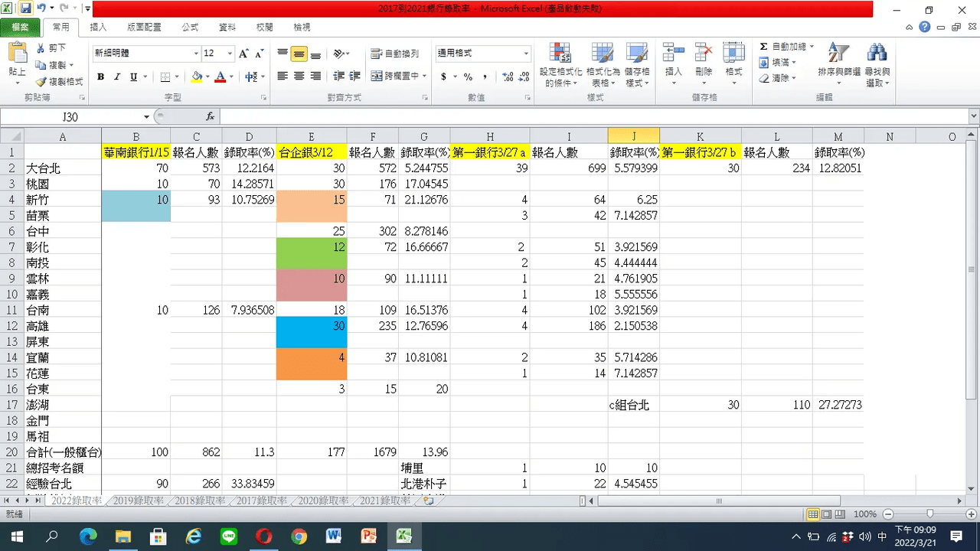The image size is (980, 551).
Task: Apply the comma number style
Action: (x=484, y=77)
